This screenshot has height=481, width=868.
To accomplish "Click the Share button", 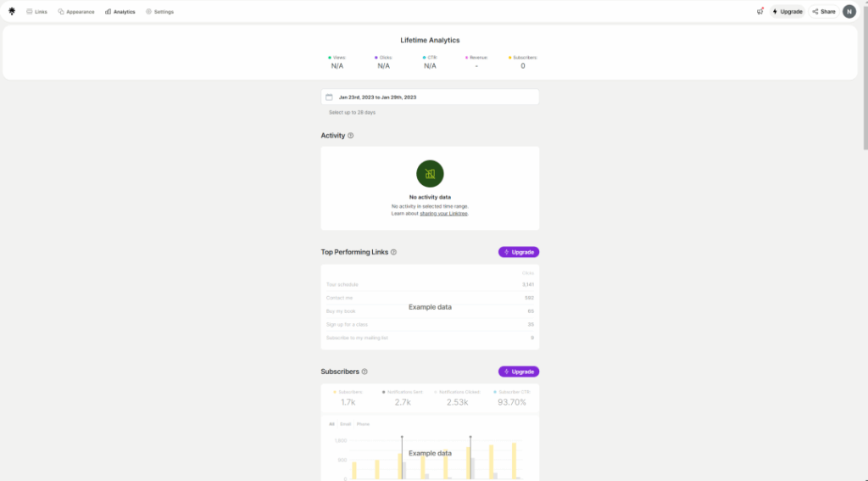I will pos(824,12).
